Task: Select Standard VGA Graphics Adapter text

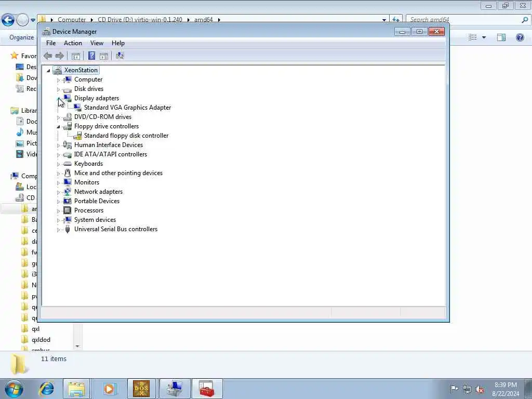Action: coord(128,108)
